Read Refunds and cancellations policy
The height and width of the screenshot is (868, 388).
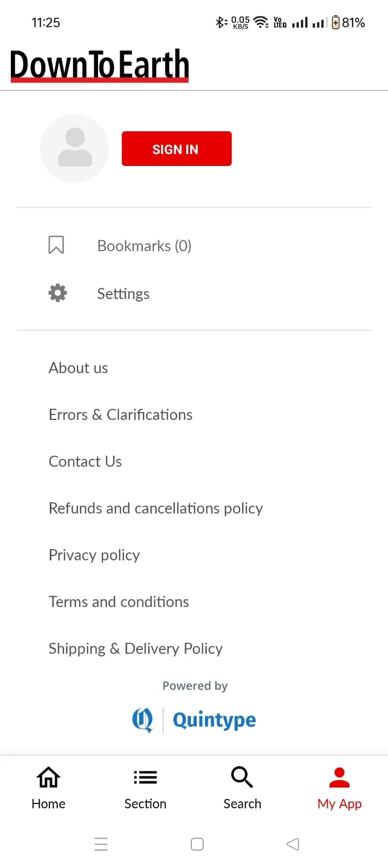[156, 508]
